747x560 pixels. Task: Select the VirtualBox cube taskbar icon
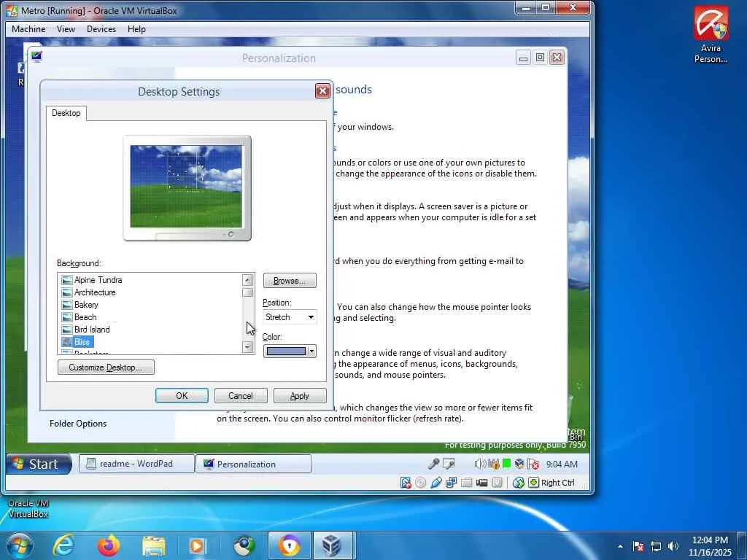(333, 545)
